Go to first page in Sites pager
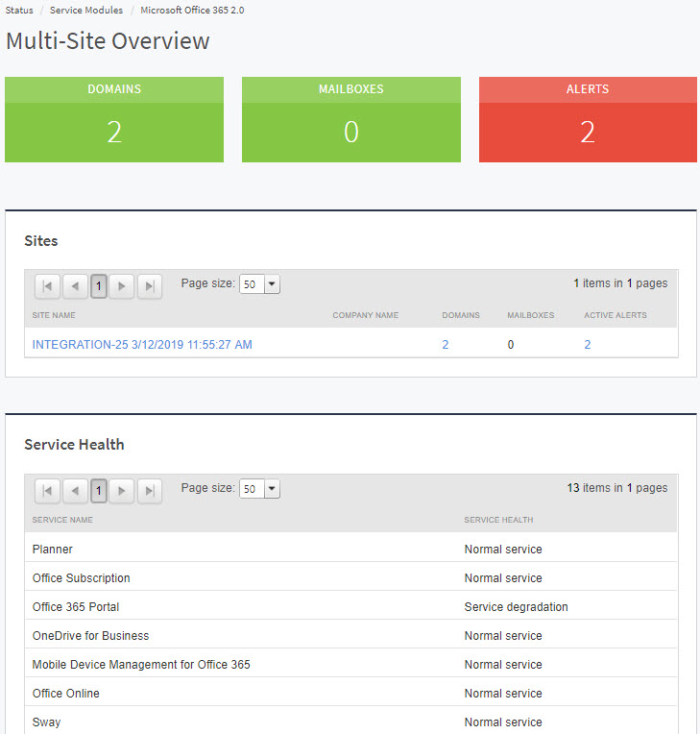The width and height of the screenshot is (700, 734). point(47,286)
